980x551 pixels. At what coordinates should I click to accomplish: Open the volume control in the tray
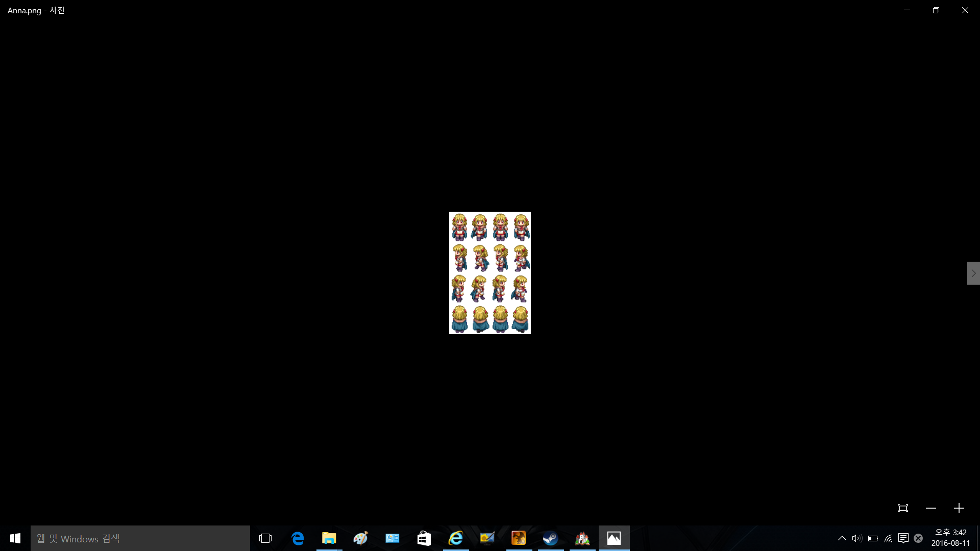(857, 538)
